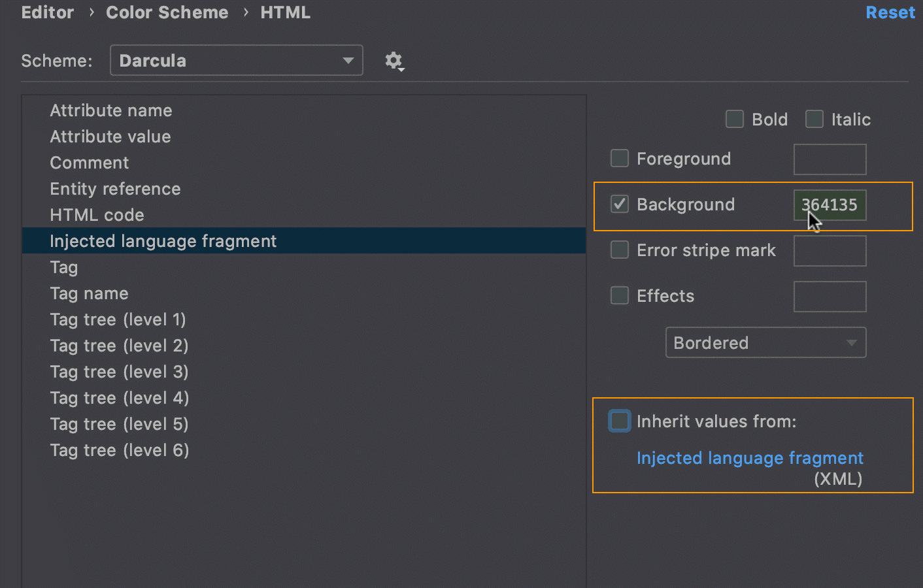Screen dimensions: 923x588
Task: Open the Darcula scheme dropdown
Action: click(236, 60)
